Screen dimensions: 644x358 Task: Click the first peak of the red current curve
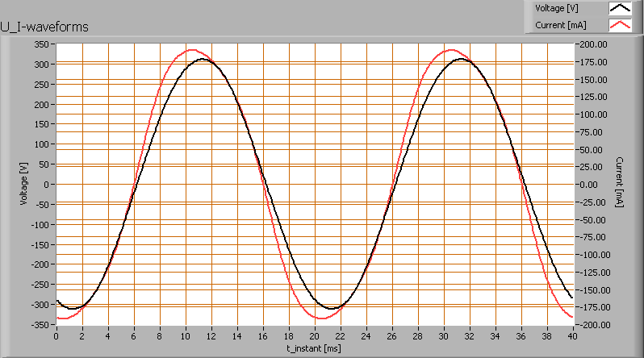(190, 50)
